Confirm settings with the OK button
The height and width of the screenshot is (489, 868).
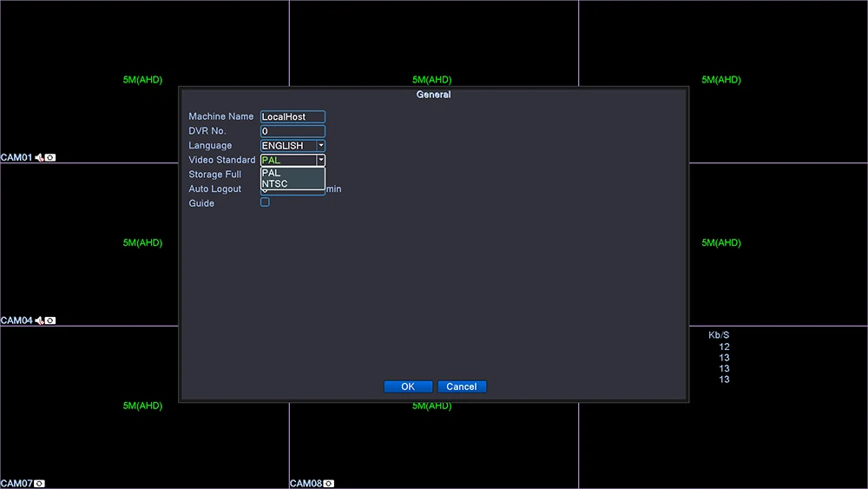coord(408,387)
